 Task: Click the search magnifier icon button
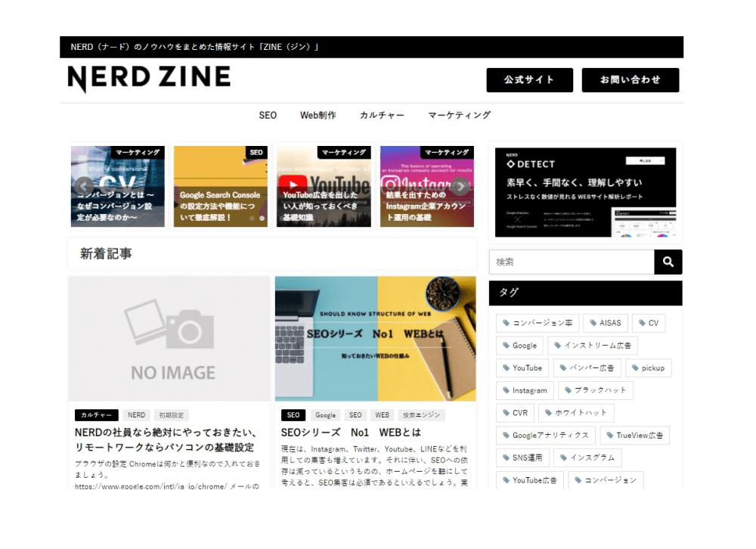(x=668, y=262)
